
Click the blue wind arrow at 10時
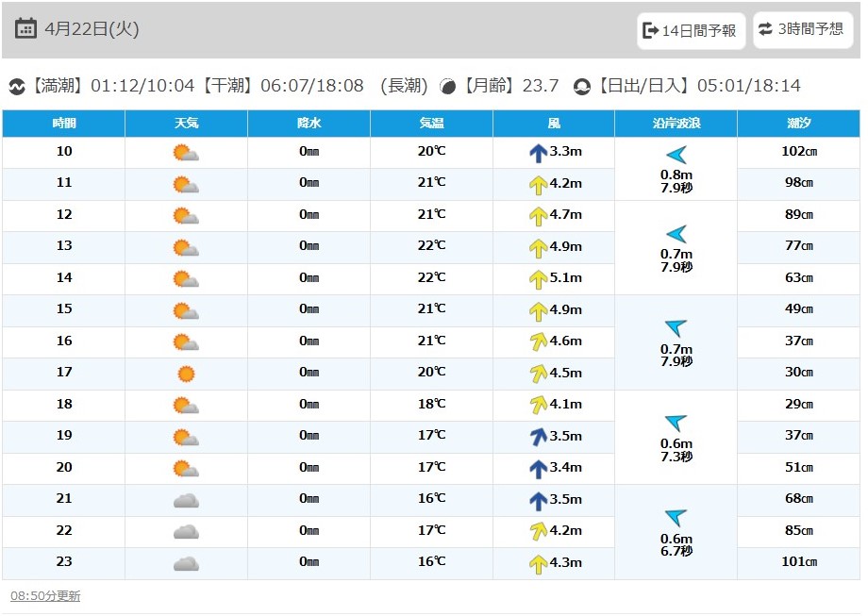click(x=538, y=154)
